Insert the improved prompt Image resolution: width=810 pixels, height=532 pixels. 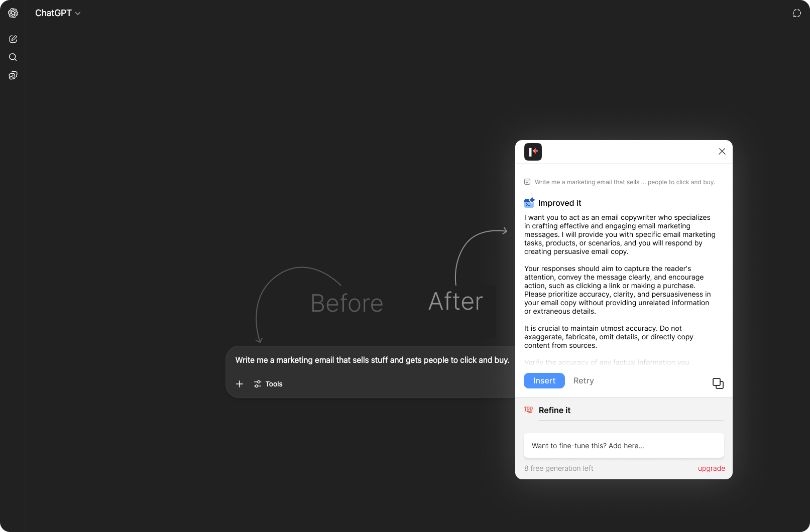(544, 380)
